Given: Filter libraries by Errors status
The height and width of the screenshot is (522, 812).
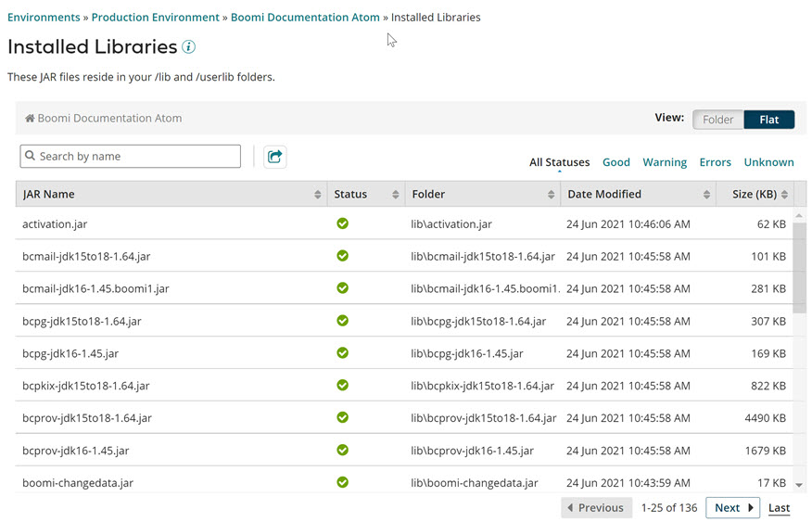Looking at the screenshot, I should point(716,162).
